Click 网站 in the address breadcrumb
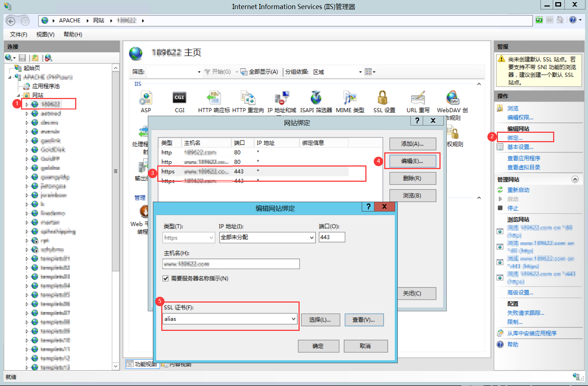Viewport: 588px width, 386px height. pos(98,20)
